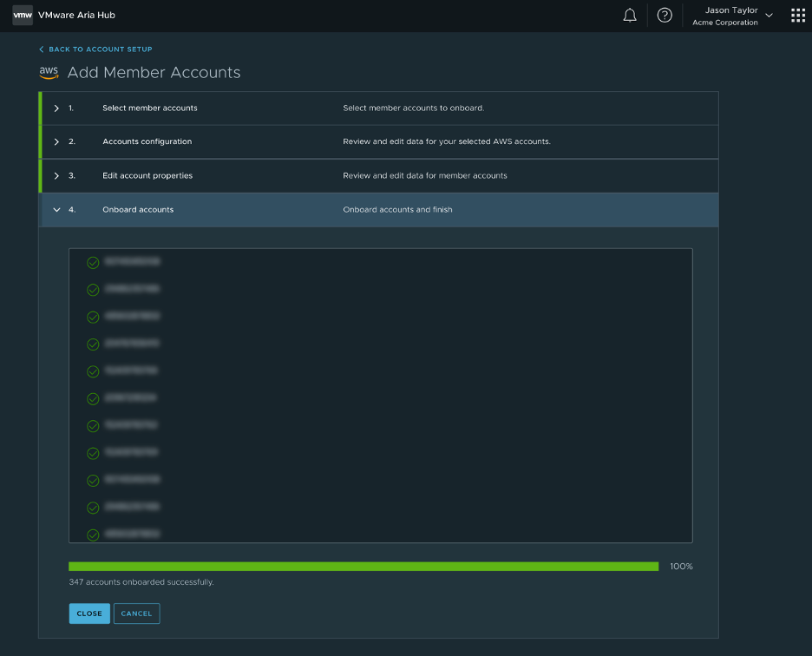This screenshot has height=656, width=812.
Task: Click the VMware Aria Hub title
Action: (x=76, y=15)
